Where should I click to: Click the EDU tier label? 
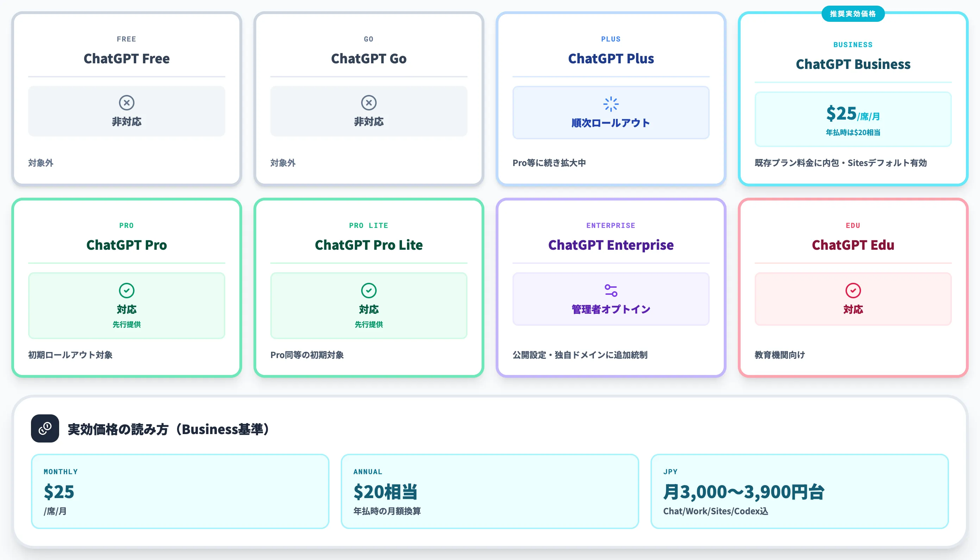pos(853,225)
